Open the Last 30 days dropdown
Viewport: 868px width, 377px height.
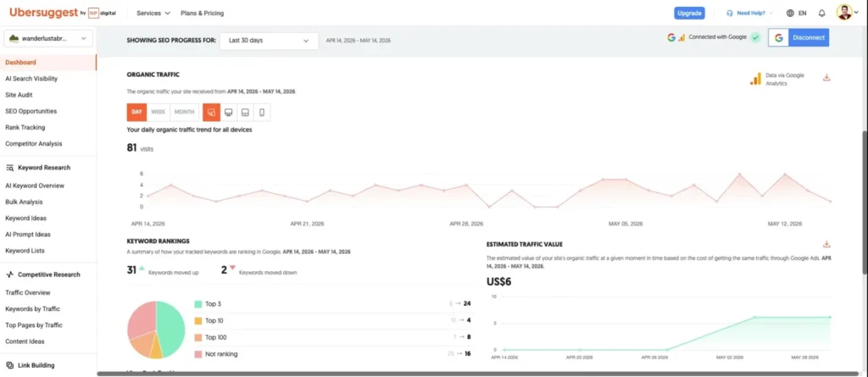269,41
